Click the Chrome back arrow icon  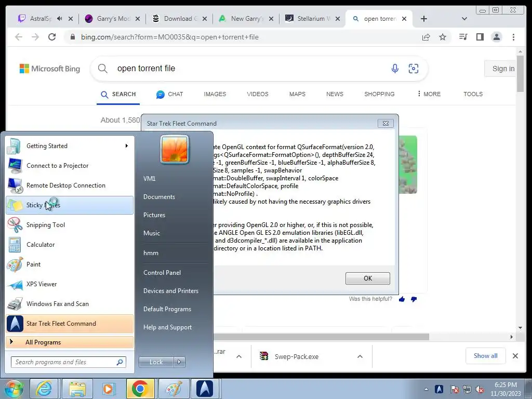click(19, 37)
